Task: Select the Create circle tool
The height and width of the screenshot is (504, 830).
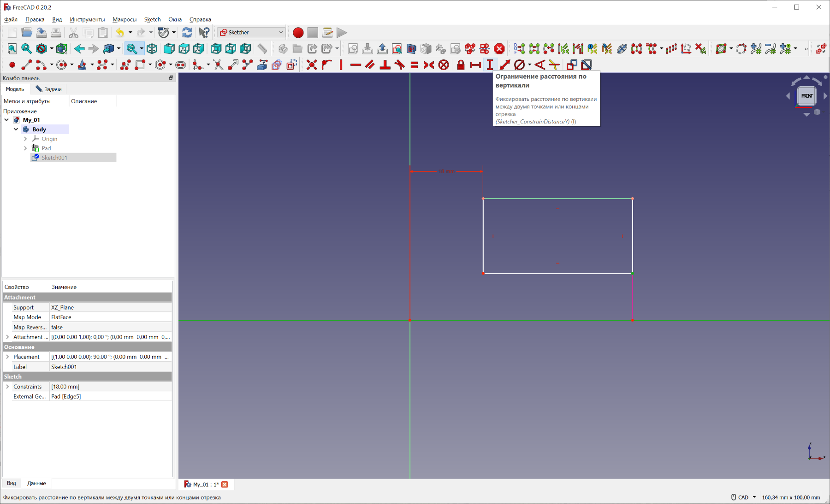Action: pyautogui.click(x=62, y=65)
